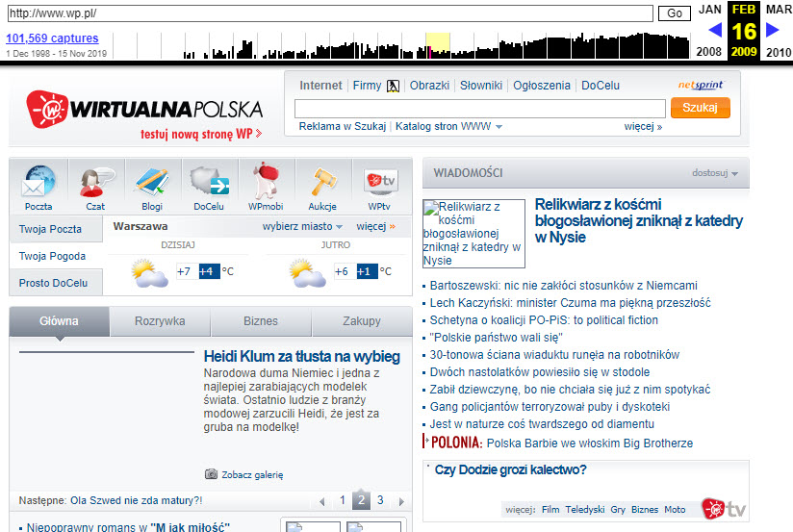
Task: Expand the Katalog stron WWW dropdown
Action: (448, 126)
